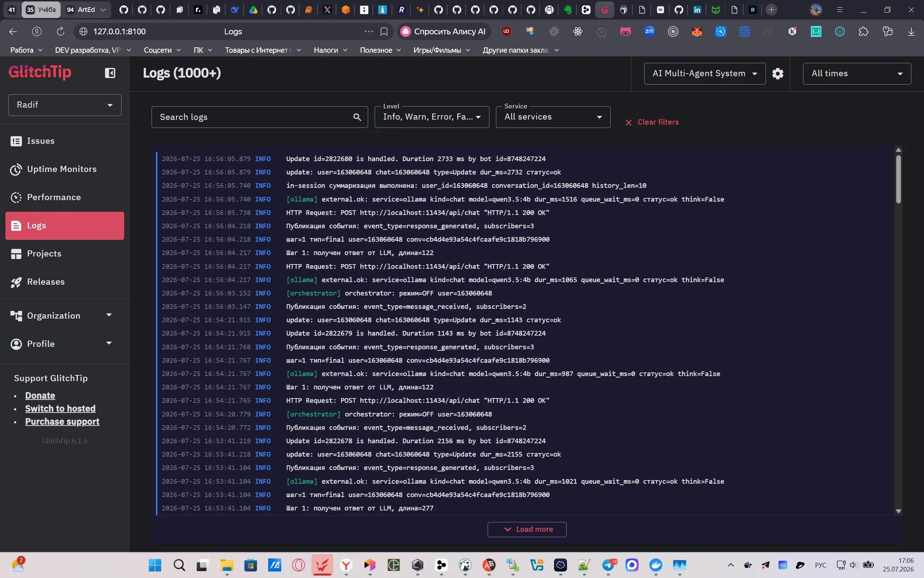This screenshot has width=924, height=578.
Task: Click the volume icon in the system tray
Action: [x=854, y=565]
